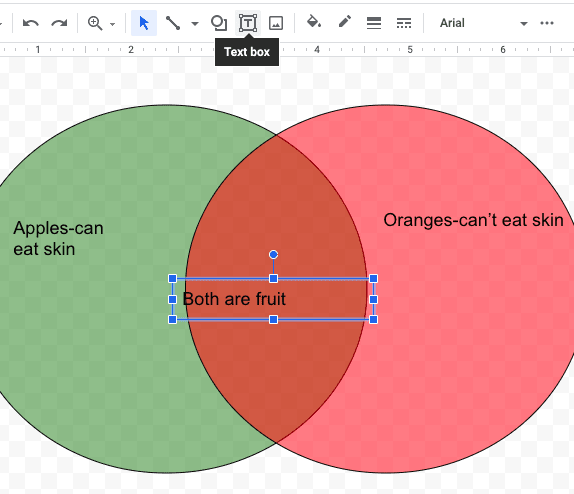
Task: Click the bottom-left resize handle of text box
Action: [x=172, y=320]
